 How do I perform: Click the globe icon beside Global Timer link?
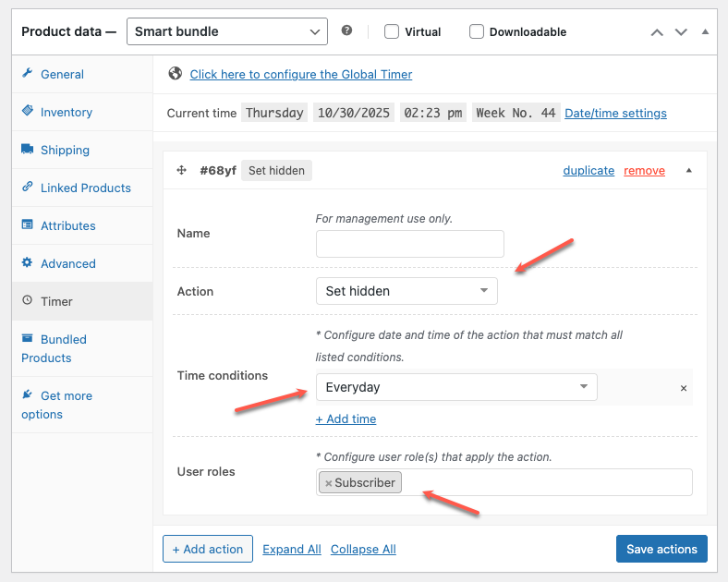[x=175, y=74]
